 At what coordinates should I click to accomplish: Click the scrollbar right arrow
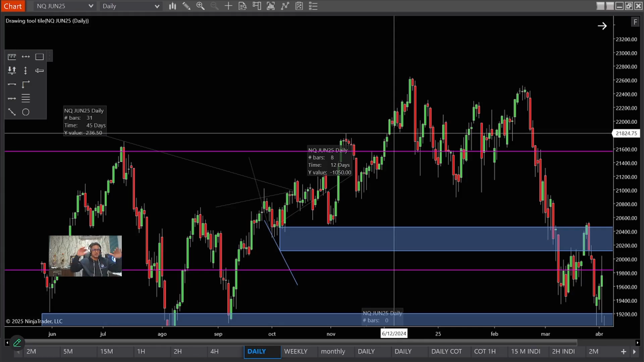click(x=638, y=343)
